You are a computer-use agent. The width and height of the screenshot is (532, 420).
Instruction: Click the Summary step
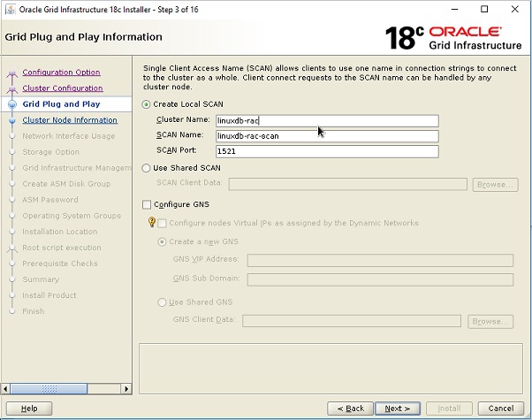pyautogui.click(x=41, y=279)
